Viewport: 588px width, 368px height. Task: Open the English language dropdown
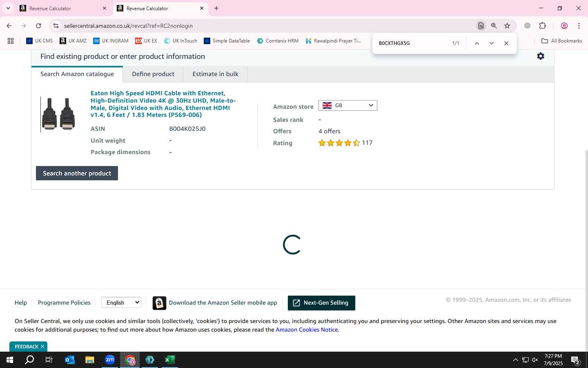121,303
